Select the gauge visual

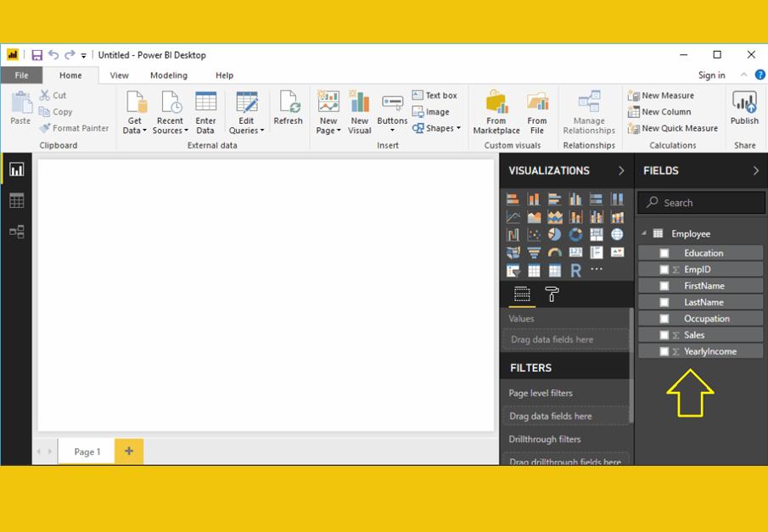pos(554,252)
